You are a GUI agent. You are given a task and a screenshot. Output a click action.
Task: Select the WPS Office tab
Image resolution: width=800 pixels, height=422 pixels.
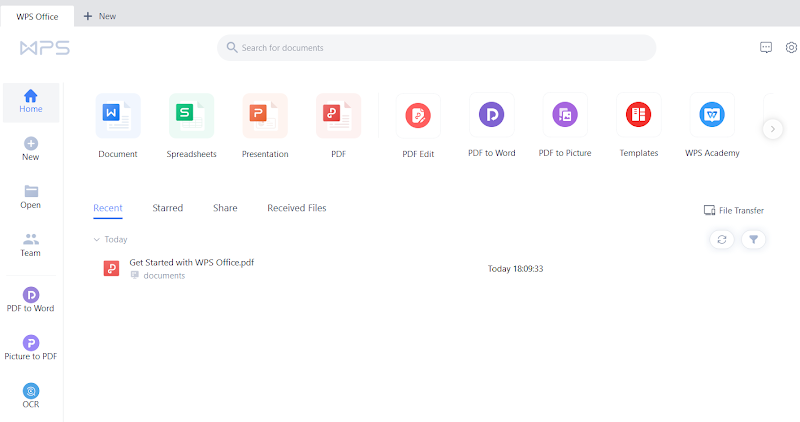(37, 16)
